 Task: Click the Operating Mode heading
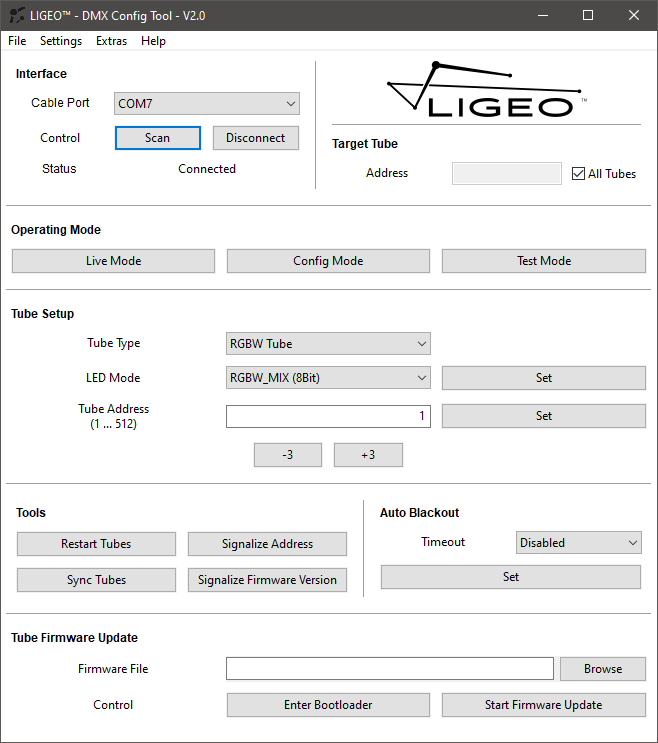coord(56,230)
